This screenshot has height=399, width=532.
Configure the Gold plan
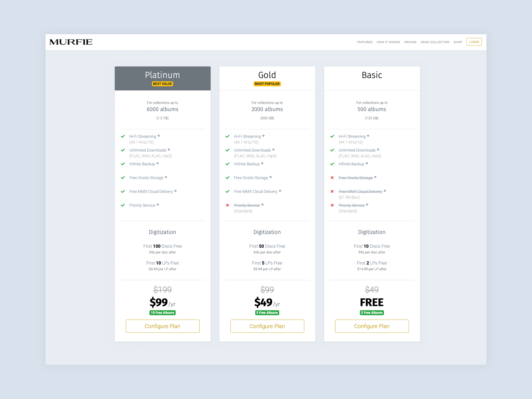[267, 326]
